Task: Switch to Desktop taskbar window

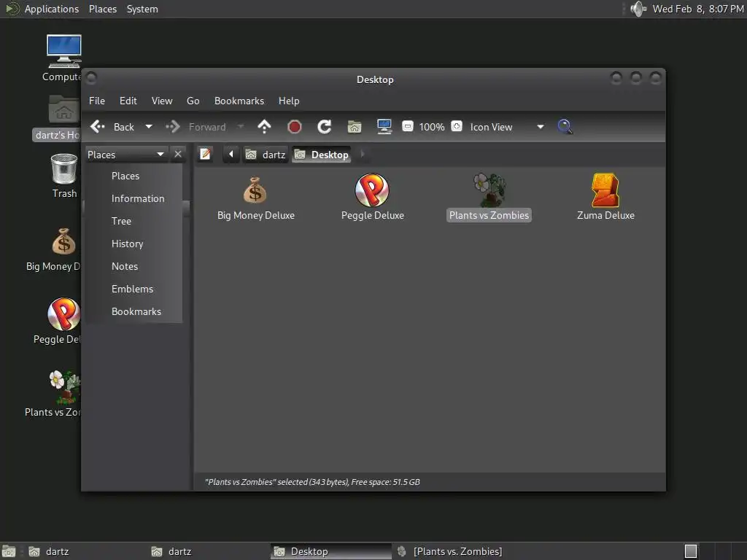Action: click(331, 551)
